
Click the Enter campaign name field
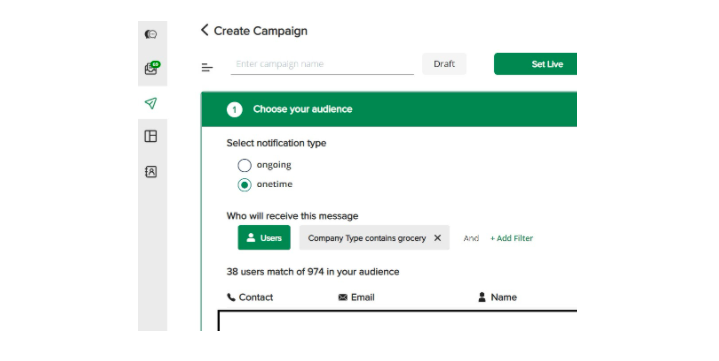tap(322, 64)
